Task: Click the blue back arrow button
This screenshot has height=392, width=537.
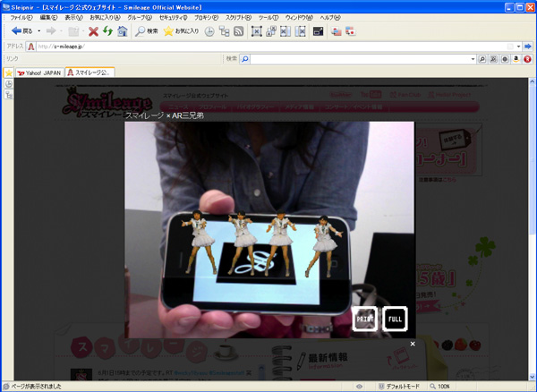Action: [x=19, y=31]
